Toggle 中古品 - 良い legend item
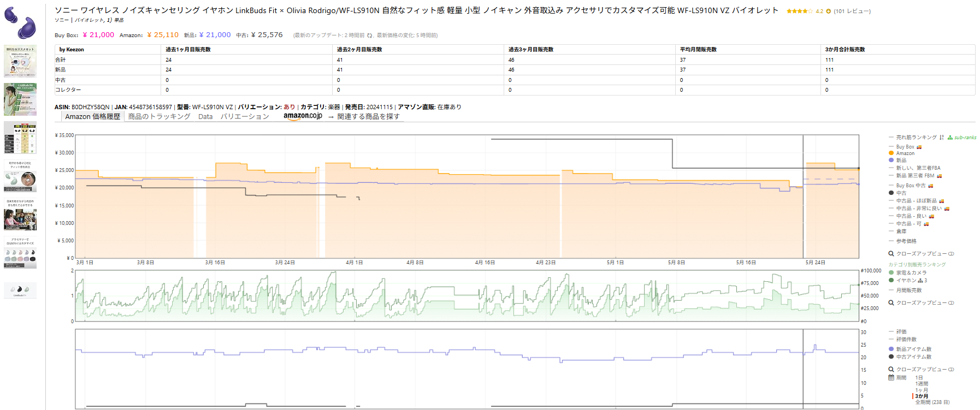 tap(911, 216)
